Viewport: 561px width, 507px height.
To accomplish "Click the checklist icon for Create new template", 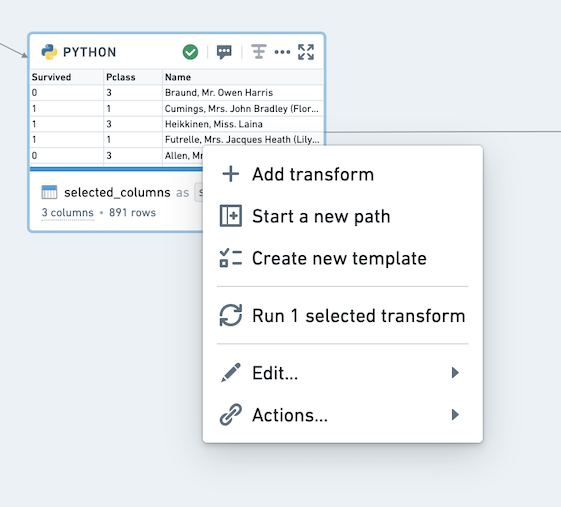I will coord(231,258).
